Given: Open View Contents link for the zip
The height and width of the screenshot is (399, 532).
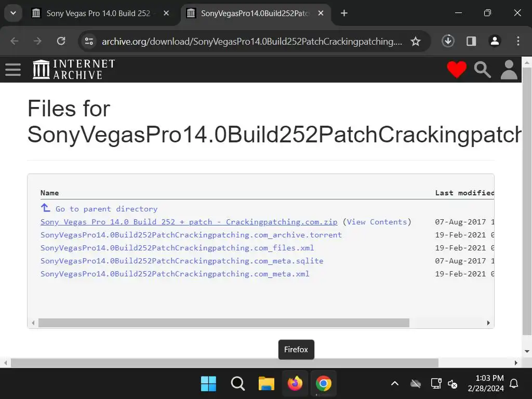Looking at the screenshot, I should tap(377, 222).
